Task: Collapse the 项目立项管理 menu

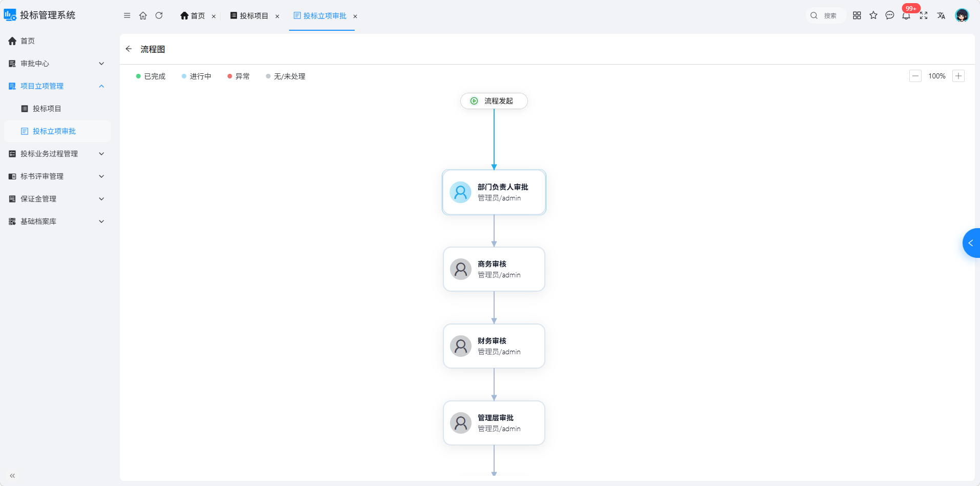Action: 56,86
